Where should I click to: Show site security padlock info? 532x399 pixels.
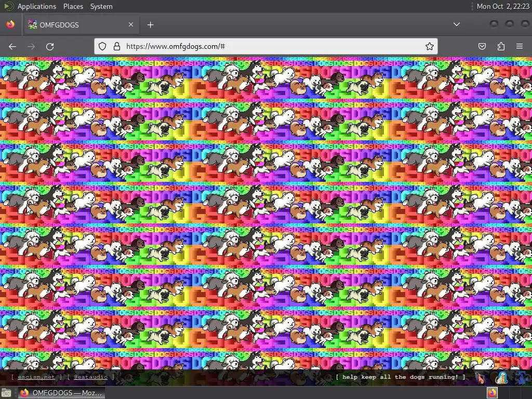coord(117,46)
